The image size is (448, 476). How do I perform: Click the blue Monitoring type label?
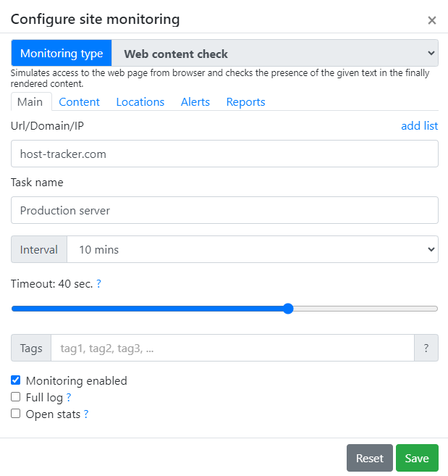coord(62,53)
